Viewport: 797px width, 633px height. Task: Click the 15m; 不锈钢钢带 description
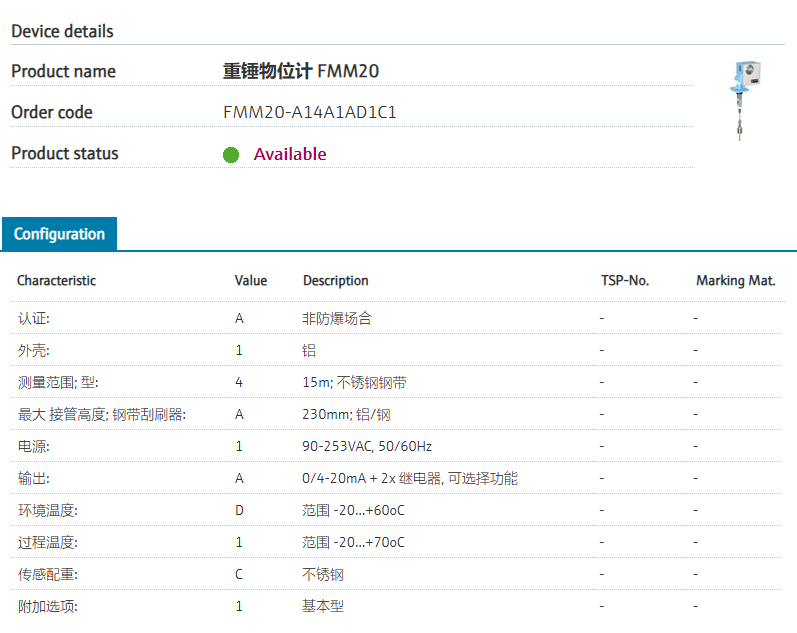pos(354,382)
